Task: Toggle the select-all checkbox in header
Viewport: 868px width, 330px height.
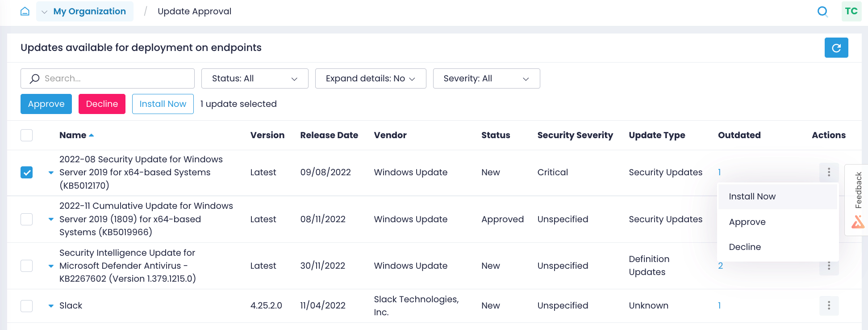Action: point(27,135)
